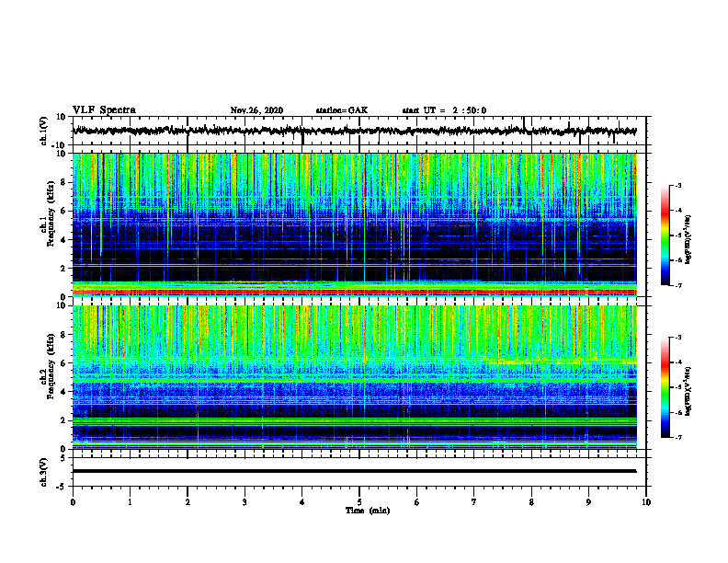The width and height of the screenshot is (728, 563).
Task: Click the 'VLF Spectra' plot title
Action: tap(104, 110)
